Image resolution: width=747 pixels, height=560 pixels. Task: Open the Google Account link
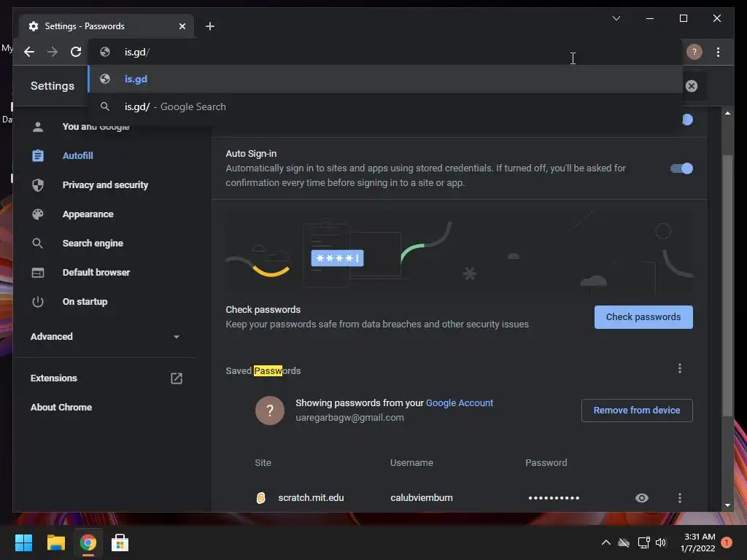coord(460,402)
